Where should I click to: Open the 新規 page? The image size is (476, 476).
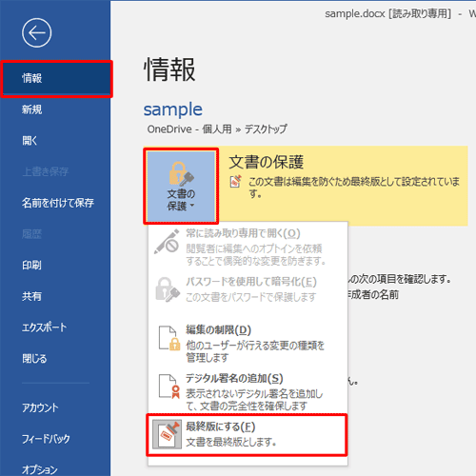pyautogui.click(x=31, y=109)
